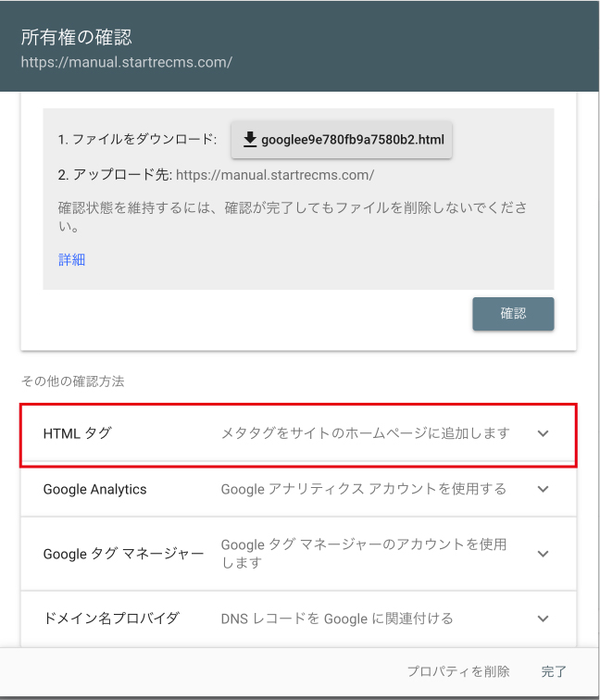Click the Google アナリティクス アカウントを使用する description

tap(363, 489)
